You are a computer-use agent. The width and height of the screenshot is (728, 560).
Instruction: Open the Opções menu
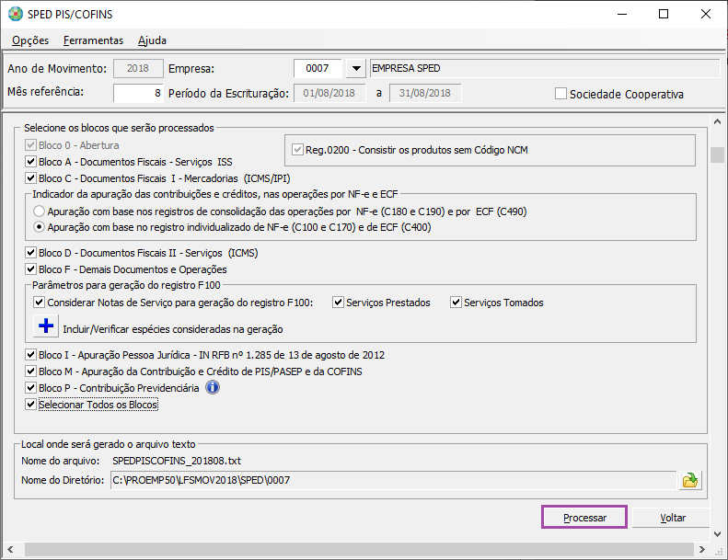pos(30,40)
